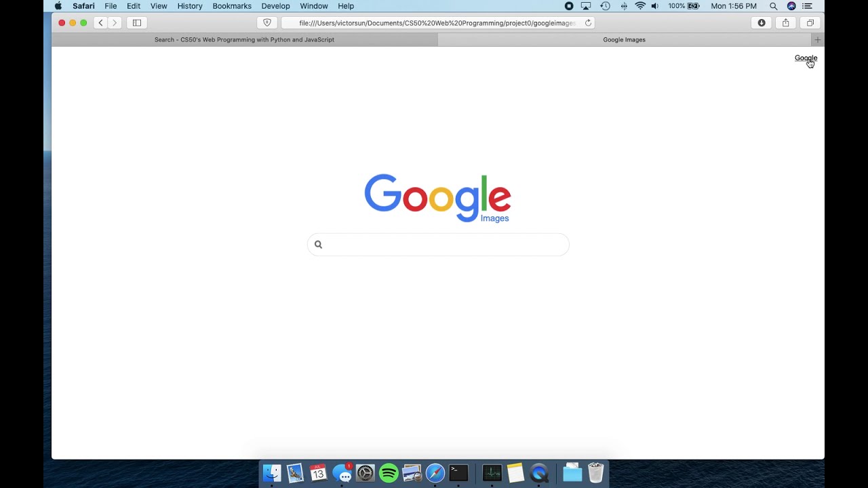Switch to the CS50 Search tab
Image resolution: width=868 pixels, height=488 pixels.
[x=244, y=40]
